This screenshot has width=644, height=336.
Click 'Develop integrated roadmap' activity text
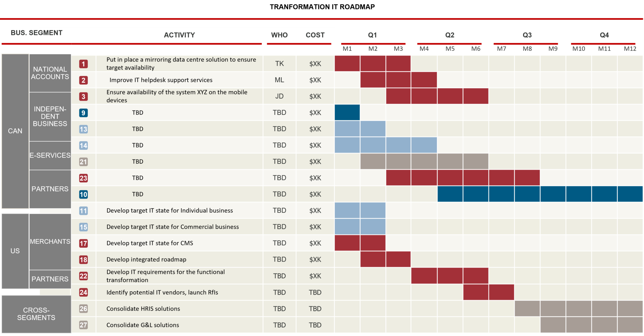[146, 260]
